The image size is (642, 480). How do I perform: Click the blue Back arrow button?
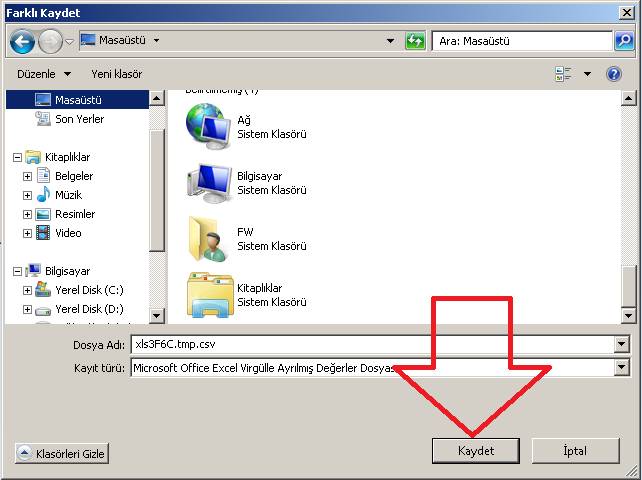pos(22,41)
